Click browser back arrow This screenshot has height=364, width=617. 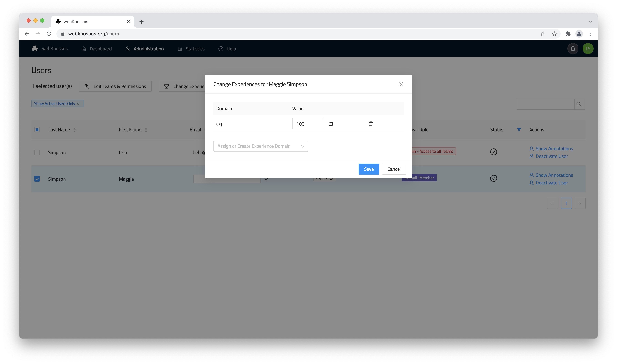(x=27, y=34)
